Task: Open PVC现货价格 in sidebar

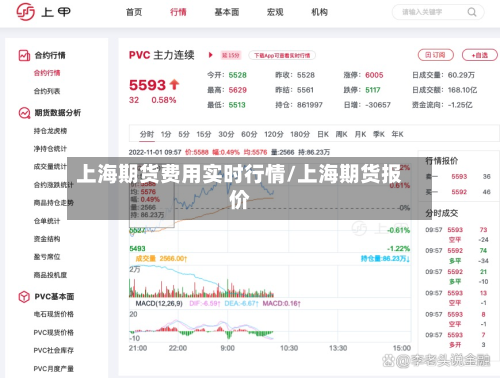Action: click(x=54, y=332)
